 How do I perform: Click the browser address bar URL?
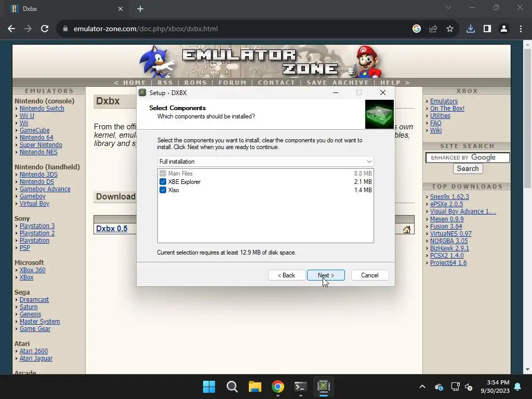point(145,29)
